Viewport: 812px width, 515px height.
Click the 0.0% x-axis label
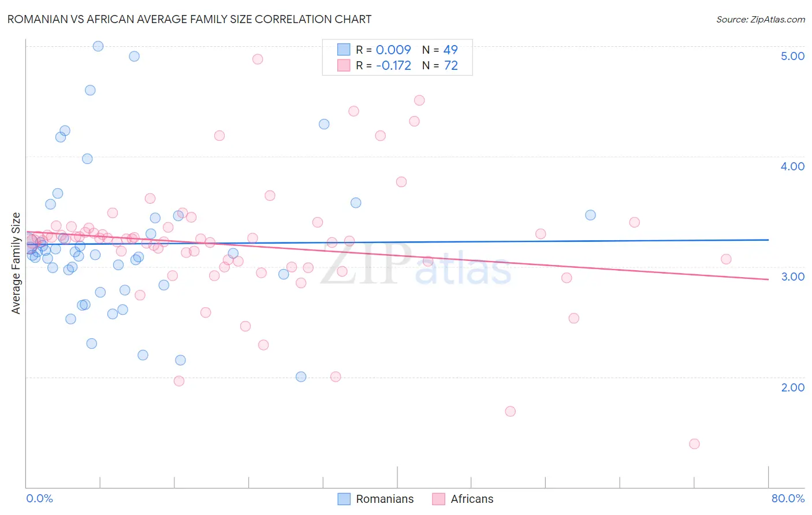coord(39,498)
